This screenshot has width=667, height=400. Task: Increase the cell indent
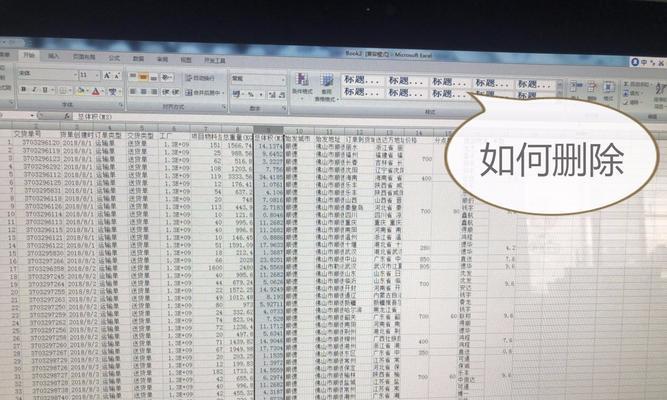[x=176, y=92]
